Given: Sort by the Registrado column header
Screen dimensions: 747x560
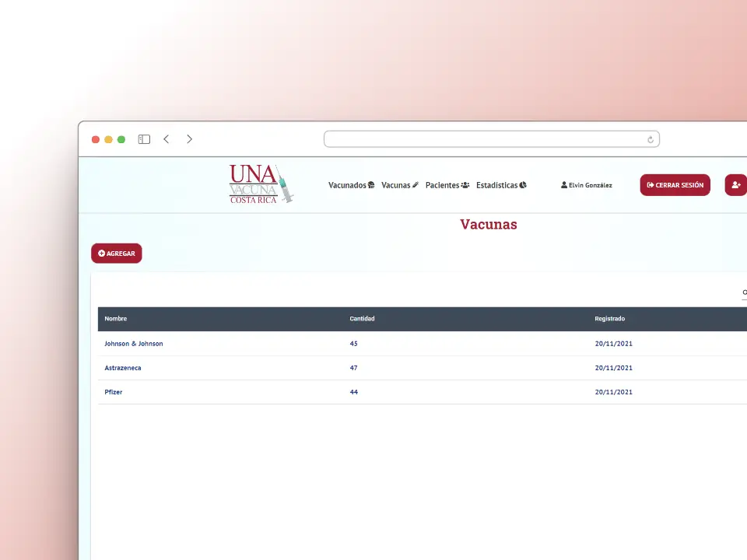Looking at the screenshot, I should pyautogui.click(x=609, y=319).
